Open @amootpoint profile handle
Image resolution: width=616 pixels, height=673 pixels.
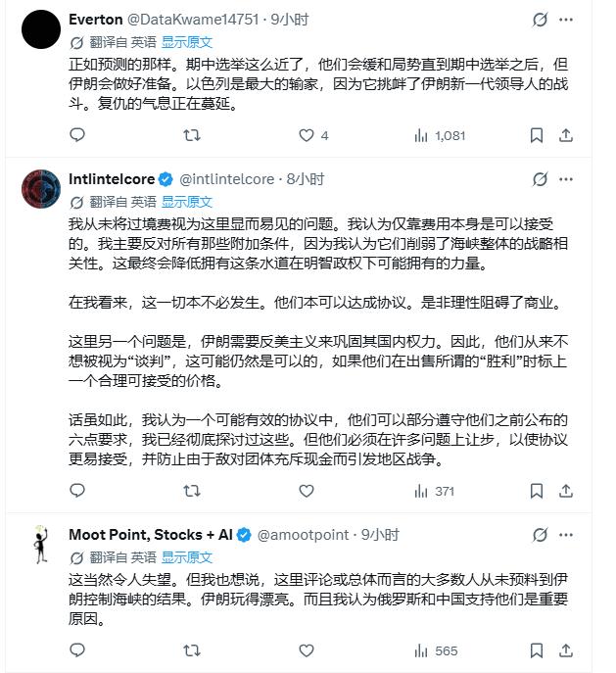[303, 535]
